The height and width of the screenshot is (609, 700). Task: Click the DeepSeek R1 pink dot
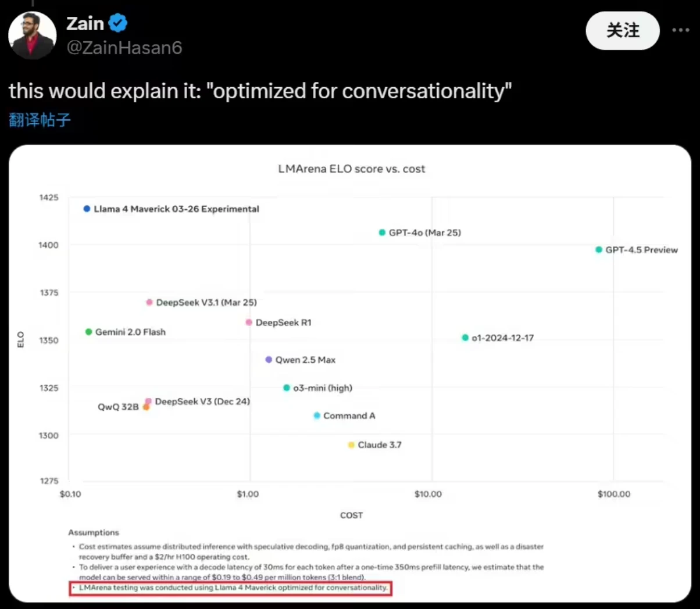point(249,323)
